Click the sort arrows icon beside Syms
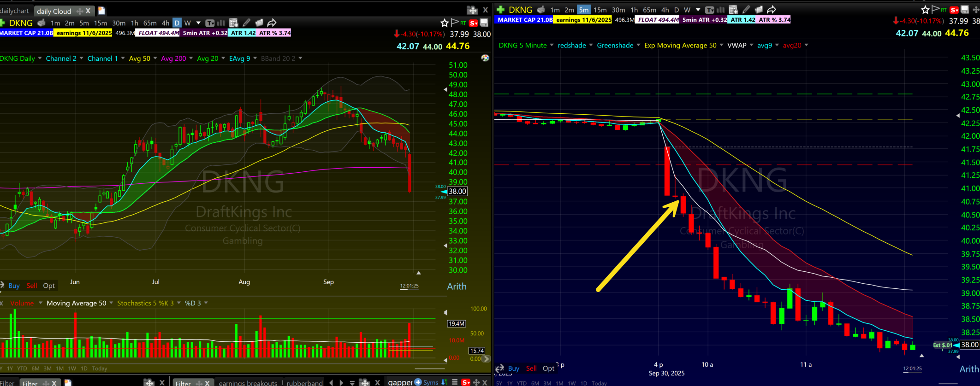Screen dimensions: 980x386 [x=444, y=382]
